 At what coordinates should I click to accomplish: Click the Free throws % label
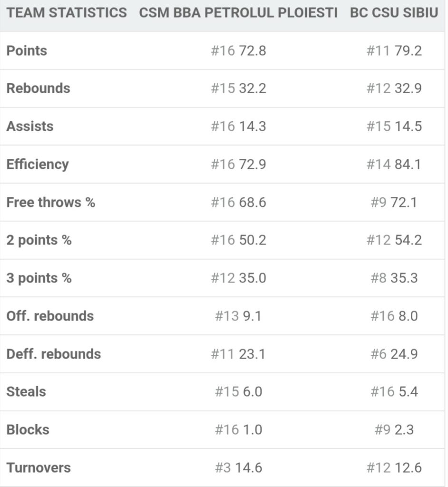[50, 202]
